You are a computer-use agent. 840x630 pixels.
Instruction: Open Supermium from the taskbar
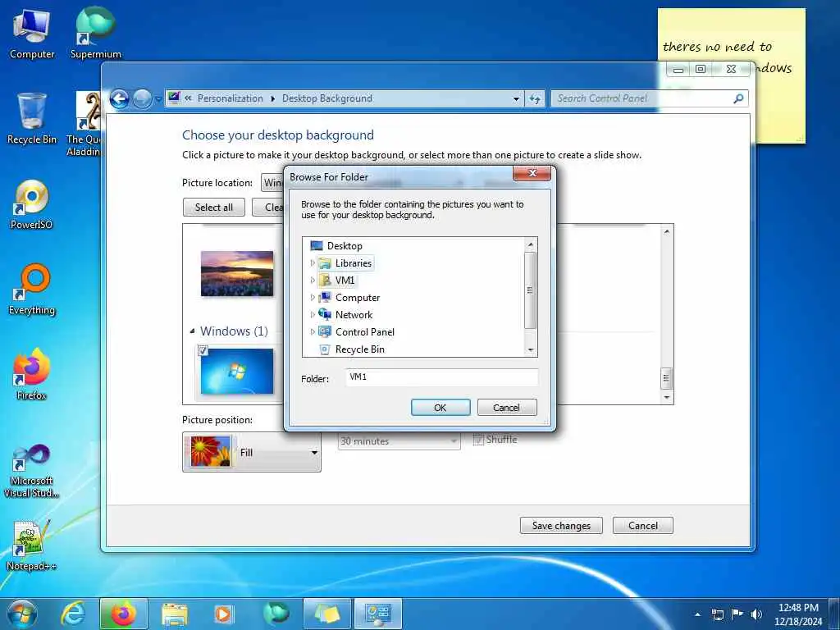tap(276, 614)
